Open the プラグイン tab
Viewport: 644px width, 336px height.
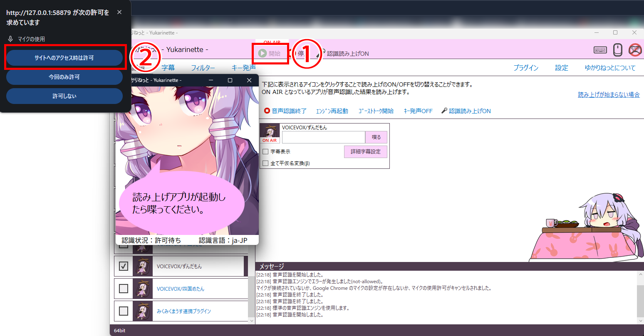[x=526, y=68]
